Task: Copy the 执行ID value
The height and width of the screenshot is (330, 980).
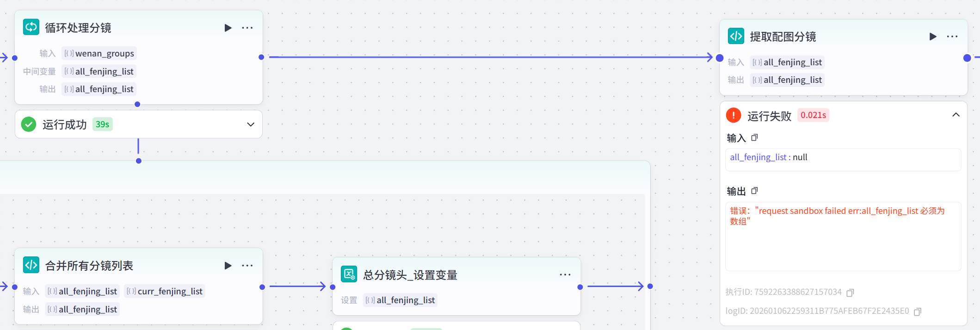Action: (x=850, y=293)
